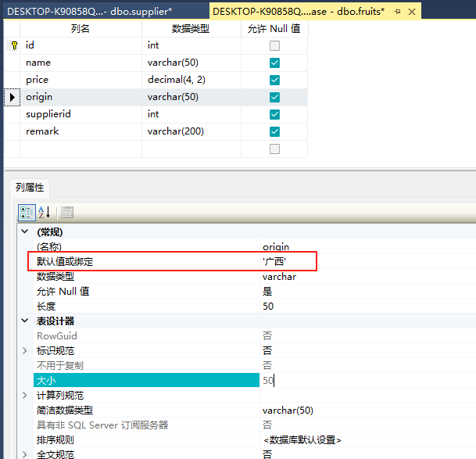This screenshot has width=476, height=459.
Task: Collapse the 表设计器 section
Action: (24, 321)
